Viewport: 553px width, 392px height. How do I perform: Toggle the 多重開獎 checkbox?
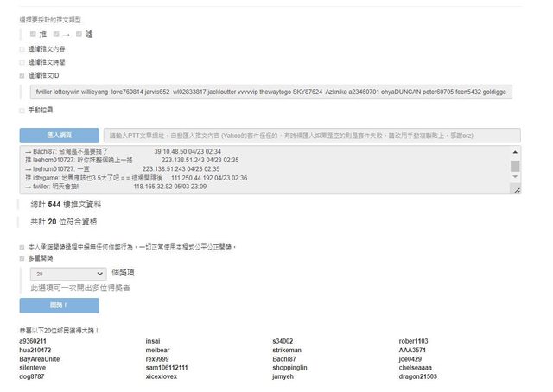pyautogui.click(x=22, y=257)
